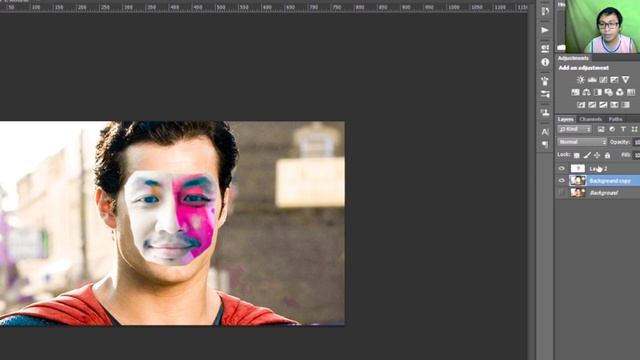
Task: Open the Character panel icon
Action: (x=545, y=131)
